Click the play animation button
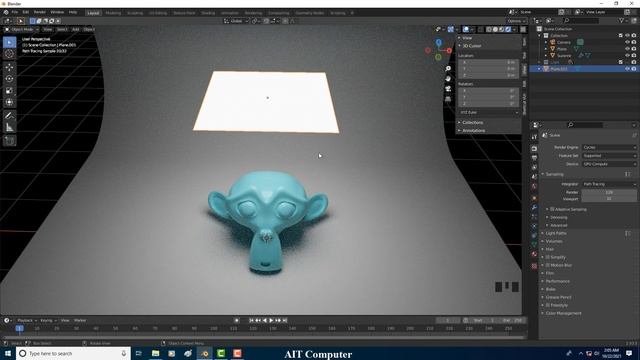This screenshot has width=640, height=360. point(271,320)
